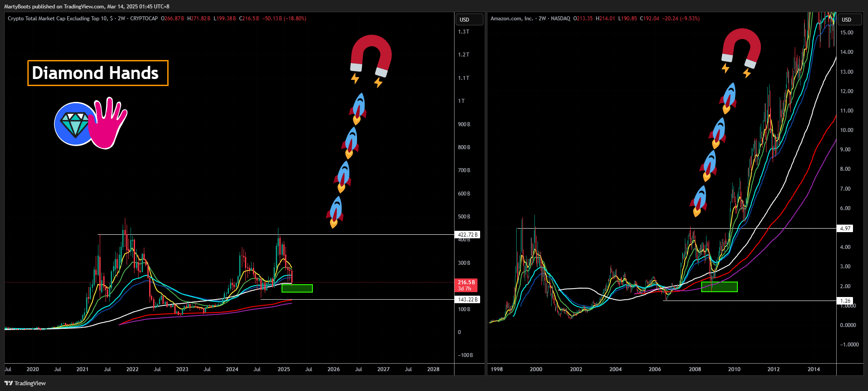Click the -1.0000 level on Amazon price axis
Screen dimensions: 868x391
(849, 345)
